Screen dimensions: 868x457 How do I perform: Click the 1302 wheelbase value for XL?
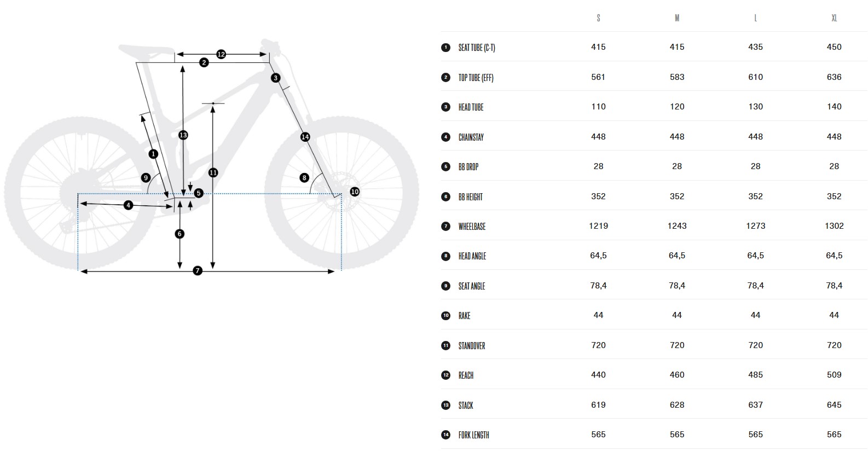834,226
